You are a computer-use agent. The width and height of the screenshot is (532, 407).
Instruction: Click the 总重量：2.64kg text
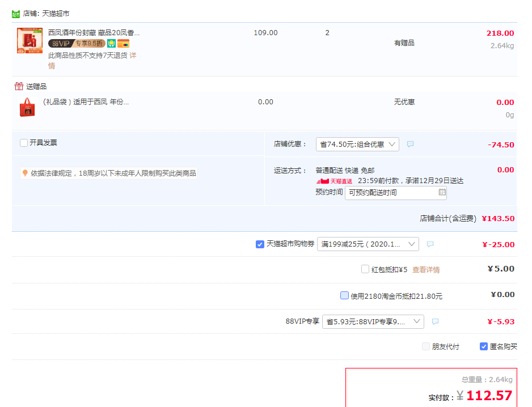click(x=487, y=380)
